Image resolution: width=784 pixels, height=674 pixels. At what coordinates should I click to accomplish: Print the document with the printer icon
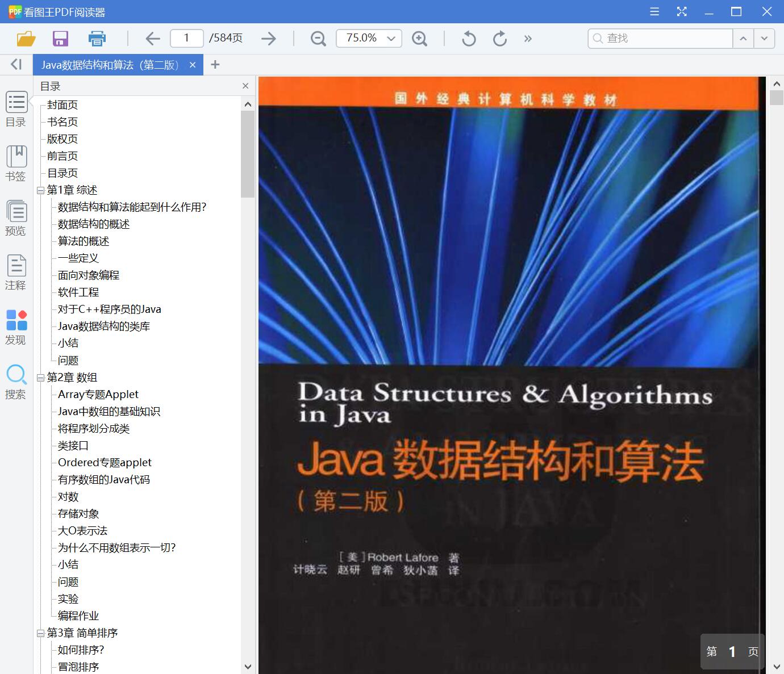(x=97, y=39)
